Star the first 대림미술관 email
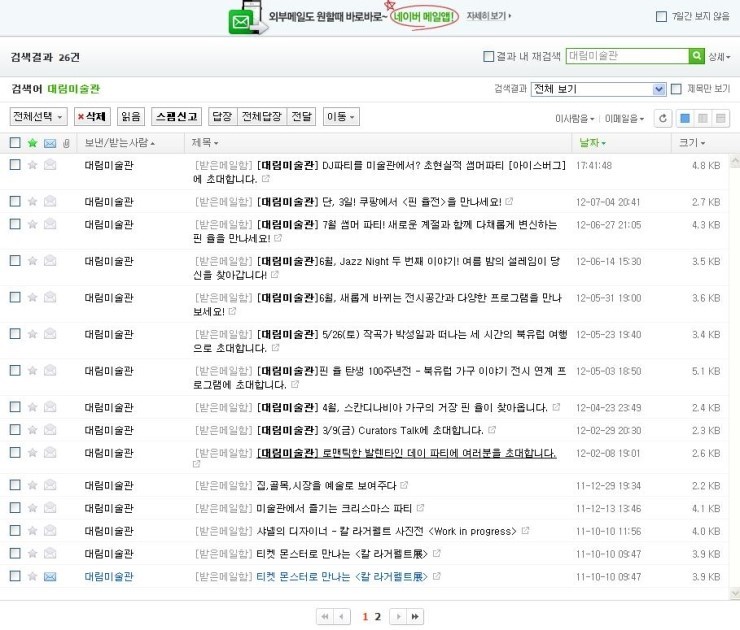 coord(32,165)
